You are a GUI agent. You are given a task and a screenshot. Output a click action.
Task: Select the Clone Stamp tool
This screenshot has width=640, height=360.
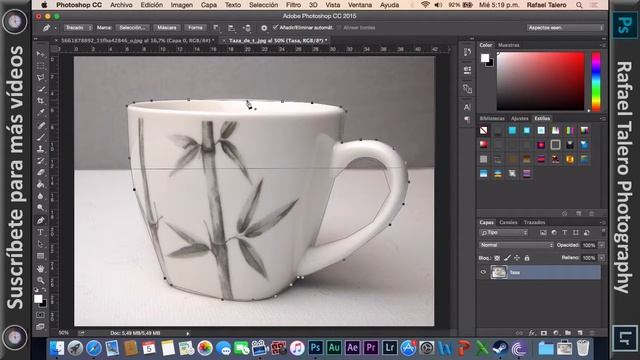(40, 149)
